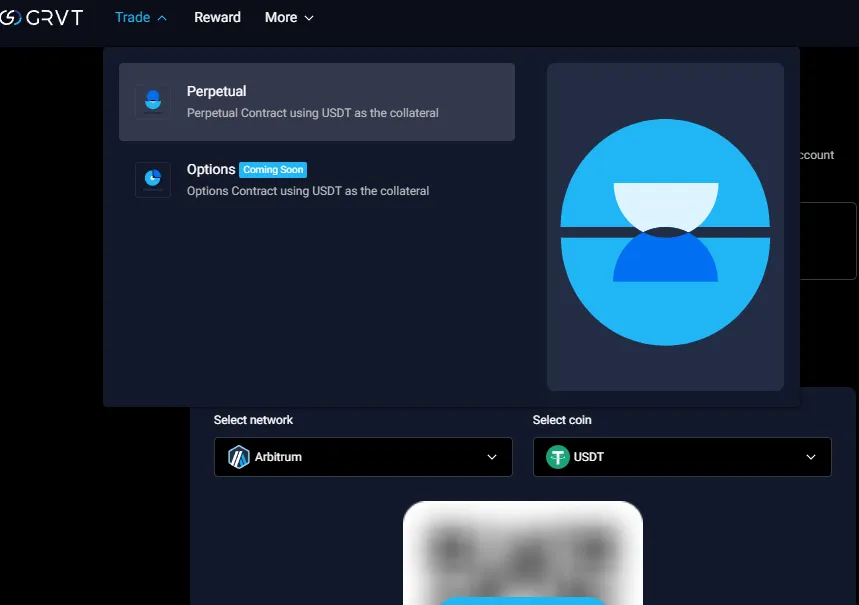Click the green USDT Tether icon
Viewport: 859px width, 605px height.
557,457
